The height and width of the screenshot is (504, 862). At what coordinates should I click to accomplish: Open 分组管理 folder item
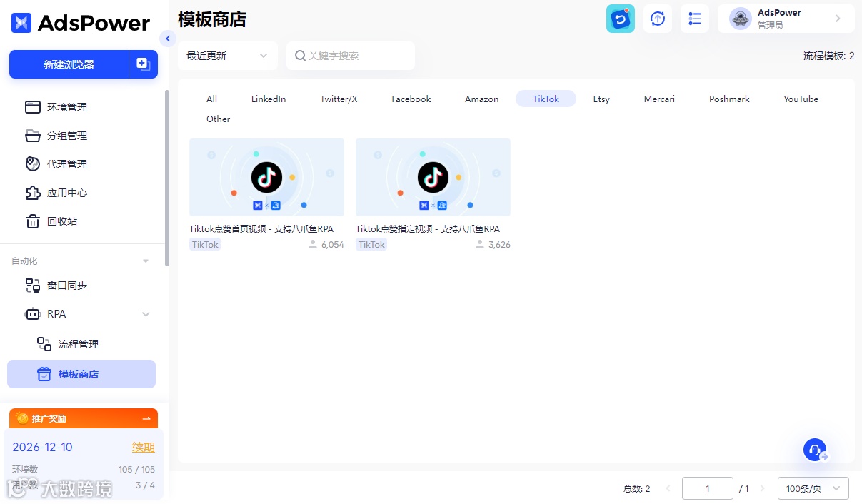[x=66, y=136]
